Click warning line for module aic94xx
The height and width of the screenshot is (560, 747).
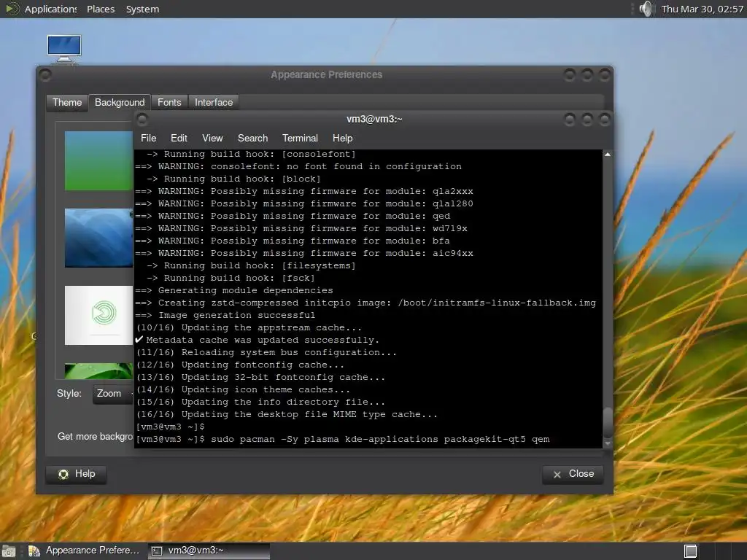coord(304,253)
